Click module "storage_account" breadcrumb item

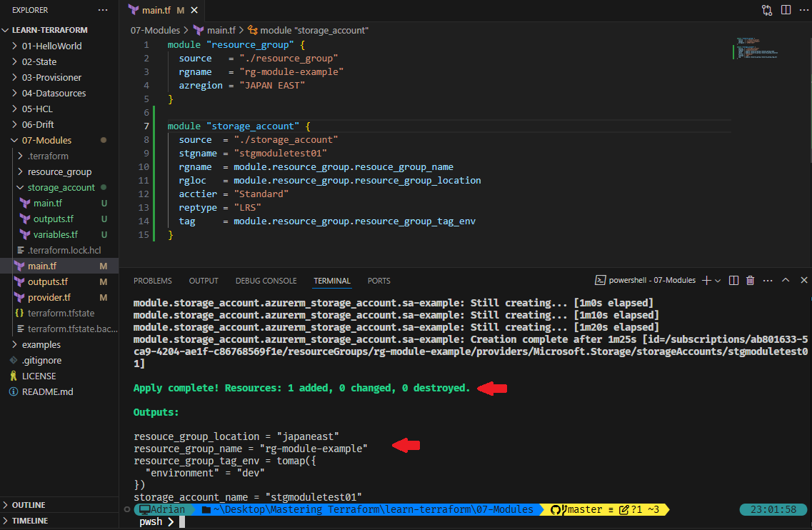[x=314, y=31]
